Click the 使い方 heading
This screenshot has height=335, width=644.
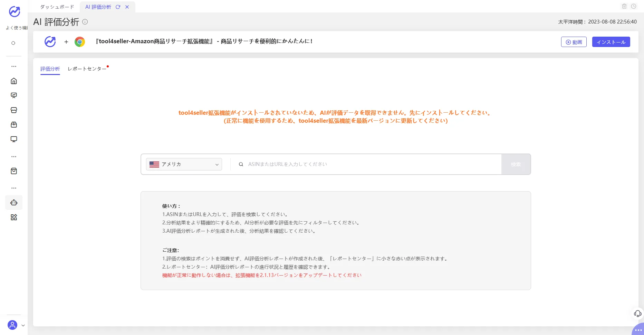coord(171,206)
